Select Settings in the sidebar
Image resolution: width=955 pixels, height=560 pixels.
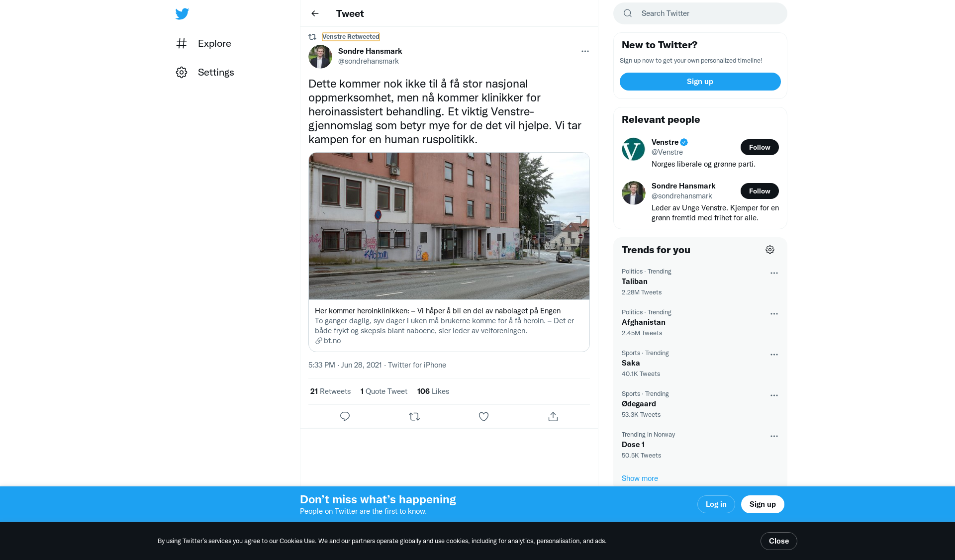(x=205, y=72)
